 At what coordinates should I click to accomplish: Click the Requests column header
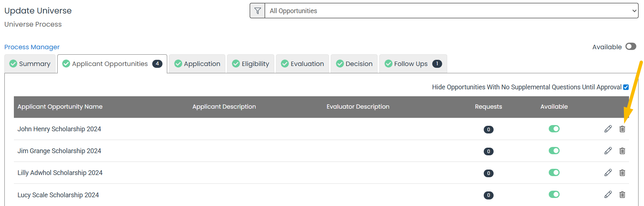click(x=488, y=107)
